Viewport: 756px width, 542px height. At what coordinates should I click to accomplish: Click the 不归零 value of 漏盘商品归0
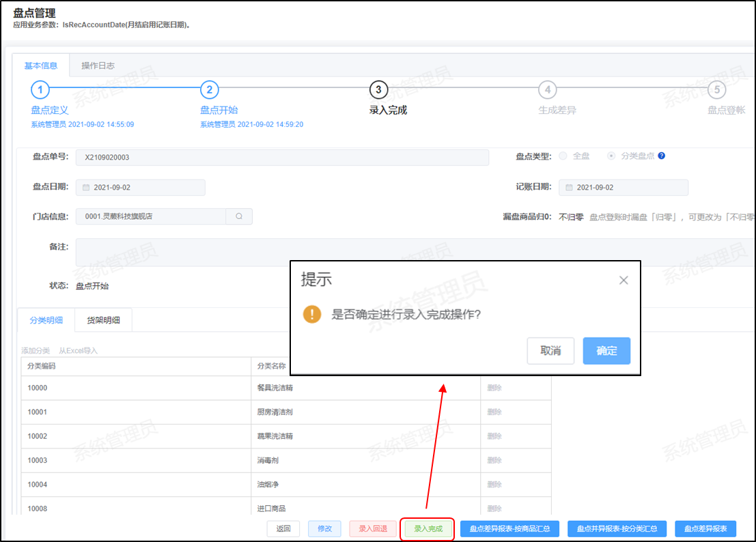point(571,217)
